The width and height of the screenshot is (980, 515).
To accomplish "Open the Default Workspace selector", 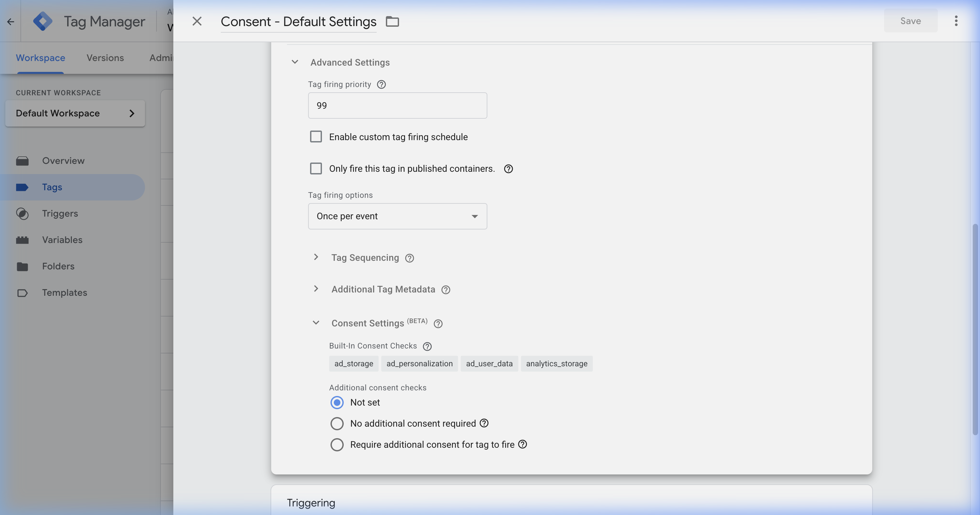I will [x=74, y=113].
